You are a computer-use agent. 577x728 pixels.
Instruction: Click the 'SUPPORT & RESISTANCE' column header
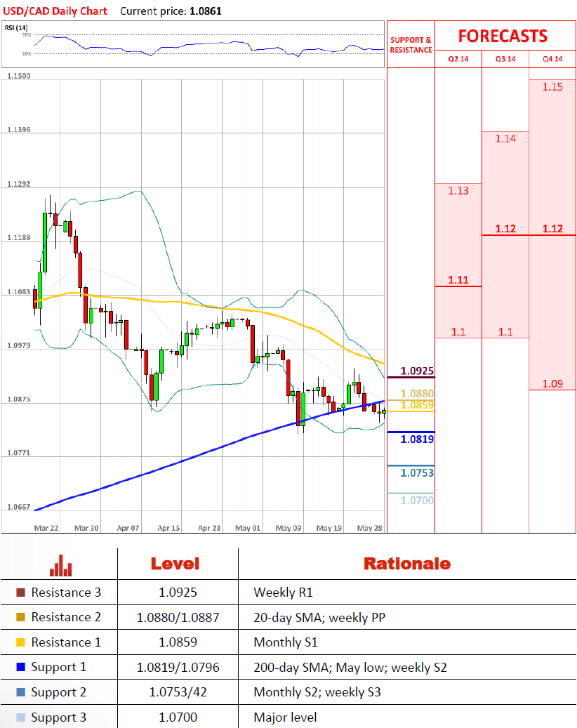coord(411,45)
